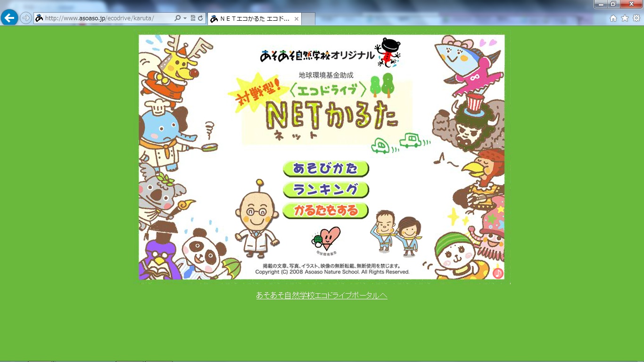Screen dimensions: 644x362
Task: Open the ランキング ranking button
Action: coord(326,189)
